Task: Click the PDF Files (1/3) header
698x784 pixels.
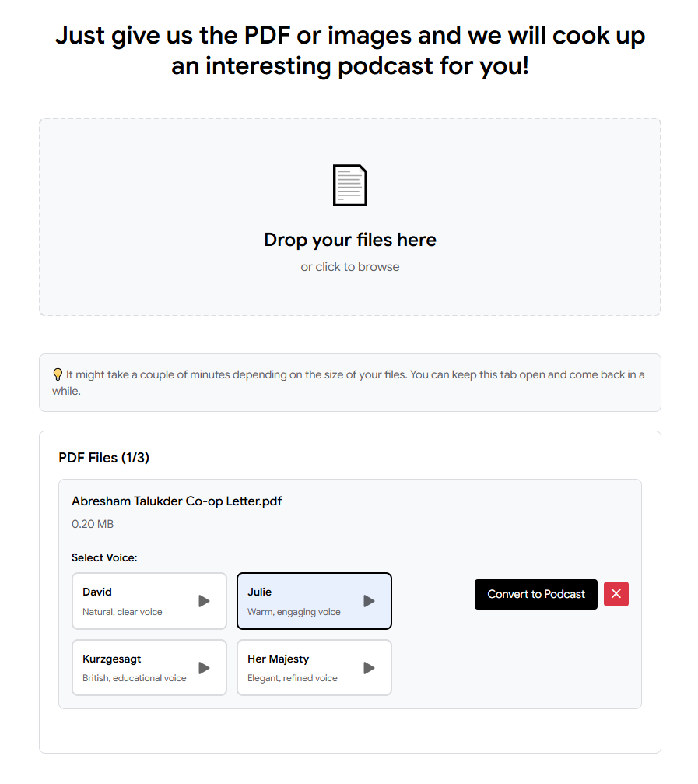Action: [x=104, y=458]
